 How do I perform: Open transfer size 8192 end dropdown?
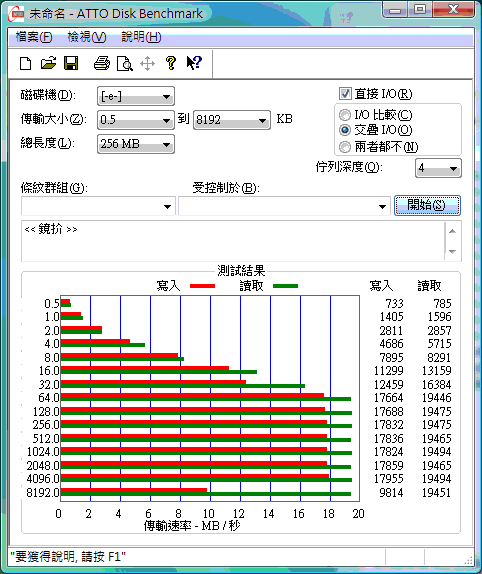[232, 120]
